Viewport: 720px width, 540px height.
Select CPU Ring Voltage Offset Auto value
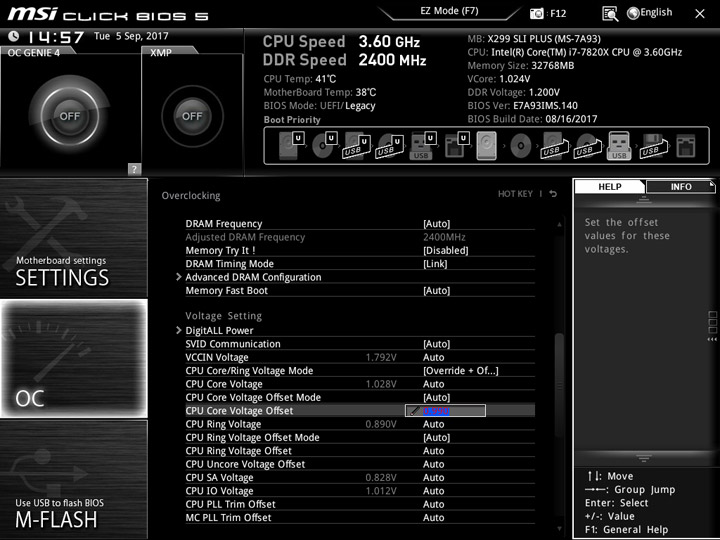[x=433, y=450]
